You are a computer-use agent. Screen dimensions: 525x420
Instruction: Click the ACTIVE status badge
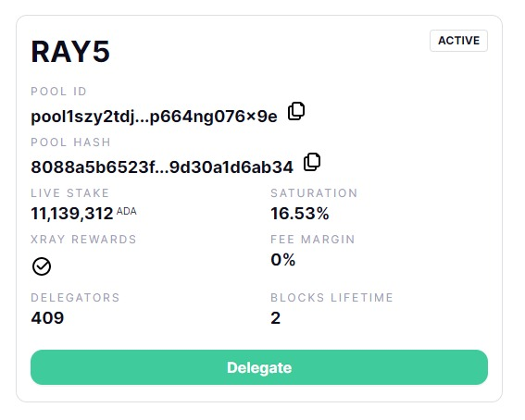pyautogui.click(x=458, y=41)
